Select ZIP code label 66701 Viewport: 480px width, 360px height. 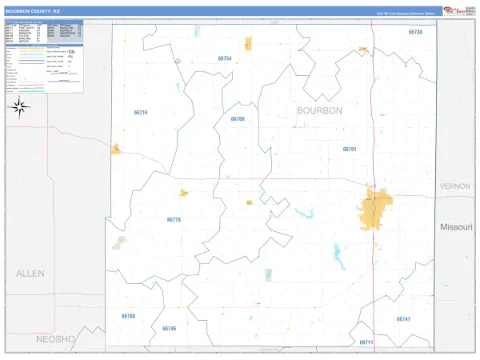[350, 149]
